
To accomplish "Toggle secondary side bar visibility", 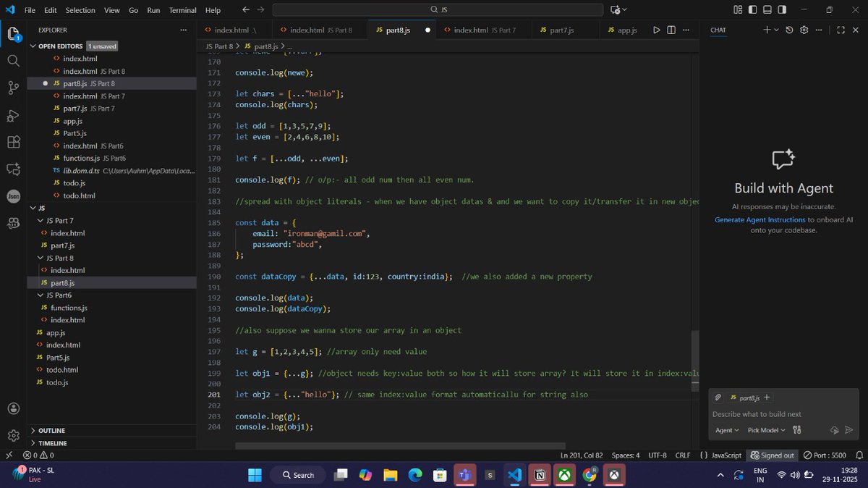I will (782, 10).
